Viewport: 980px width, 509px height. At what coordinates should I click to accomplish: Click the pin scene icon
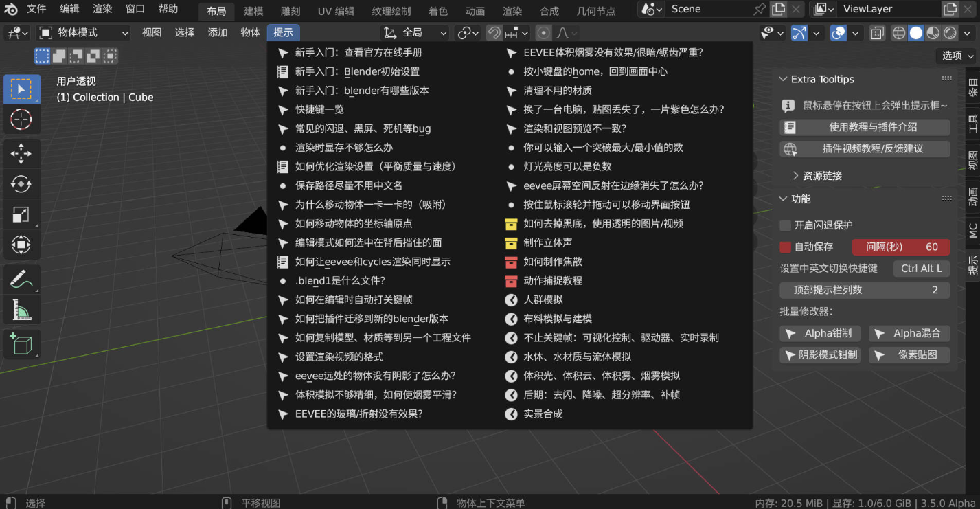pyautogui.click(x=759, y=9)
